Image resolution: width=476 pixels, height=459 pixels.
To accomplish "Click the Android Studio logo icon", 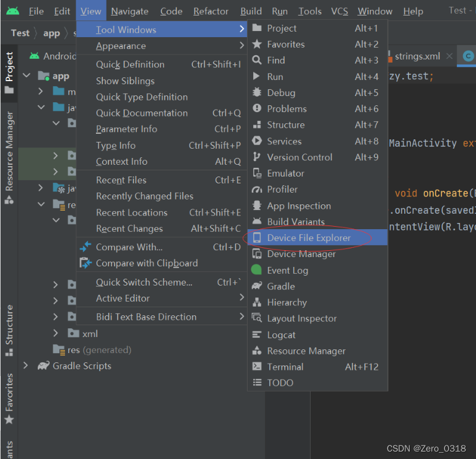I will coord(12,11).
